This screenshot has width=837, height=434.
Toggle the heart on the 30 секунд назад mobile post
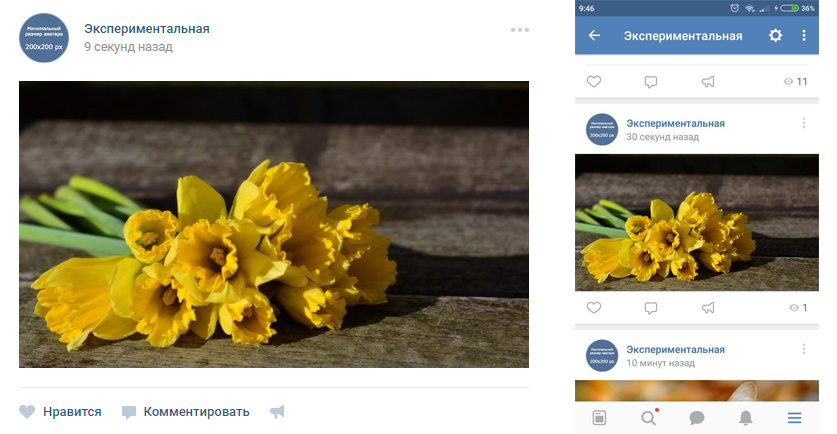(x=594, y=308)
